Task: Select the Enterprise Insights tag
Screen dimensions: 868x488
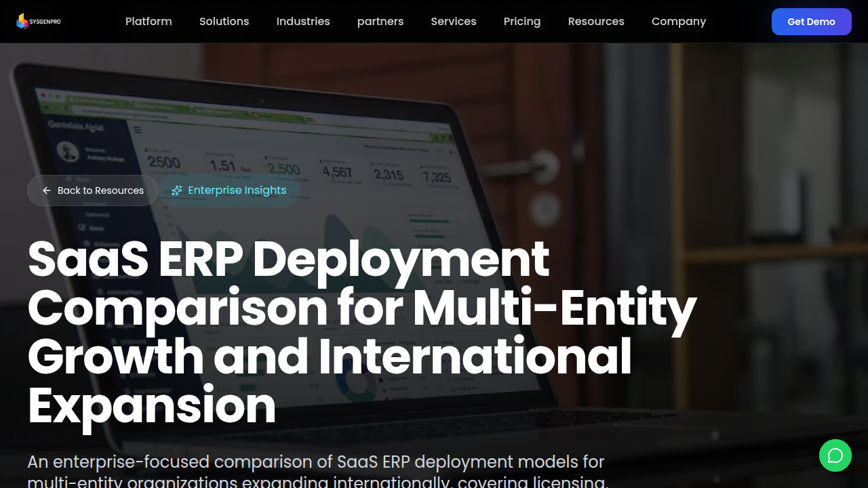Action: [x=229, y=190]
